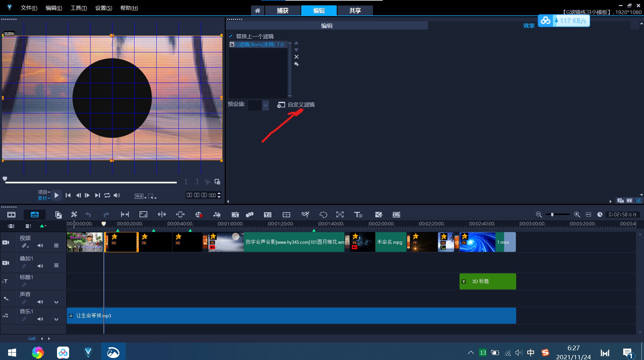644x360 pixels.
Task: Toggle ripple link on 标题1 track
Action: click(24, 285)
